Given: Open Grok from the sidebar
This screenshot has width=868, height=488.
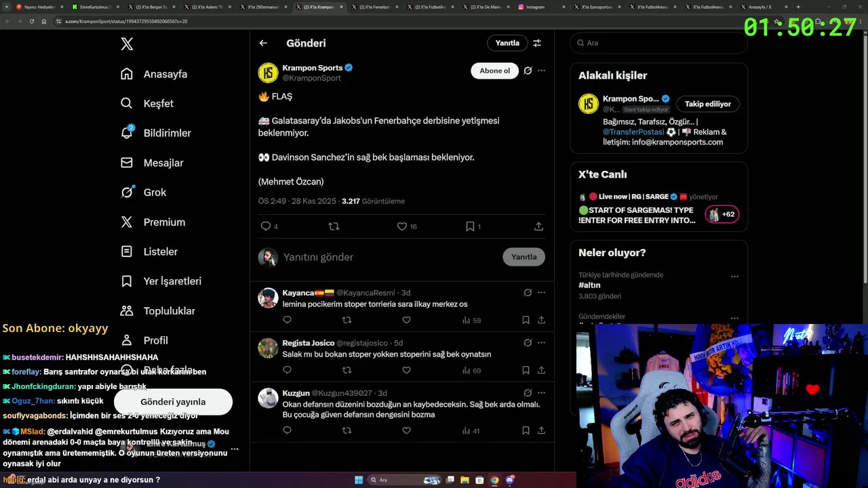Looking at the screenshot, I should click(143, 192).
